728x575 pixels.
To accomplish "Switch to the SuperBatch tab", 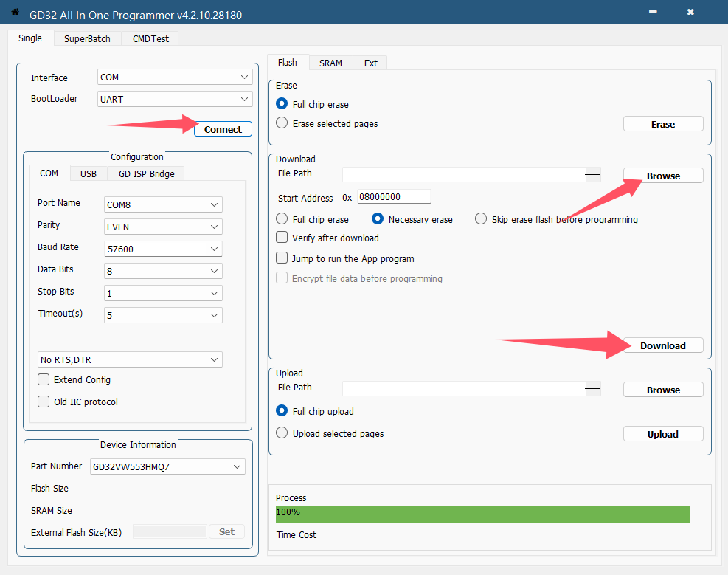I will tap(87, 39).
